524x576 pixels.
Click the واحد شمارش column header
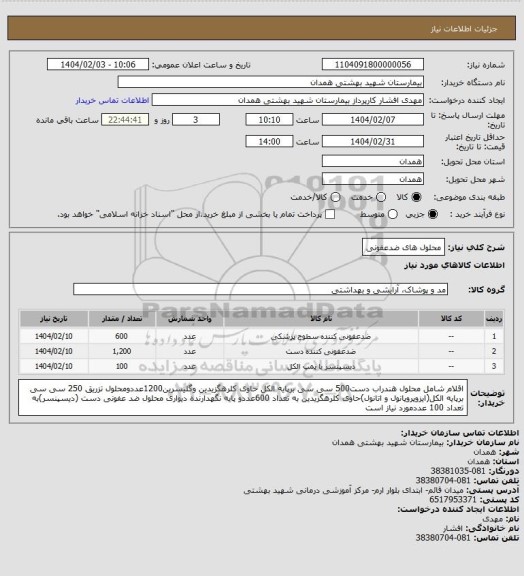coord(190,318)
